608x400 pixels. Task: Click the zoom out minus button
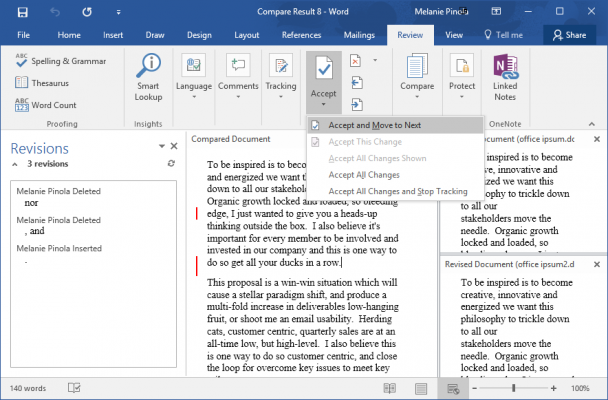coord(474,388)
